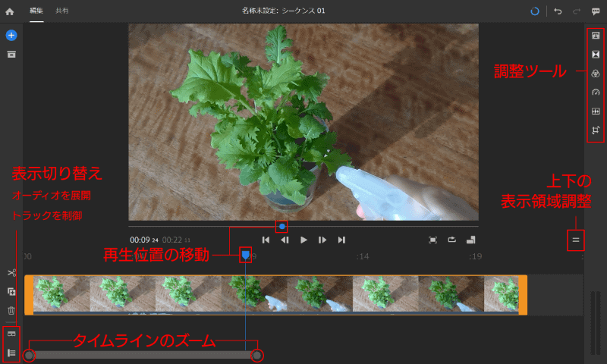
Task: Split clip with the scissors icon
Action: click(x=11, y=273)
